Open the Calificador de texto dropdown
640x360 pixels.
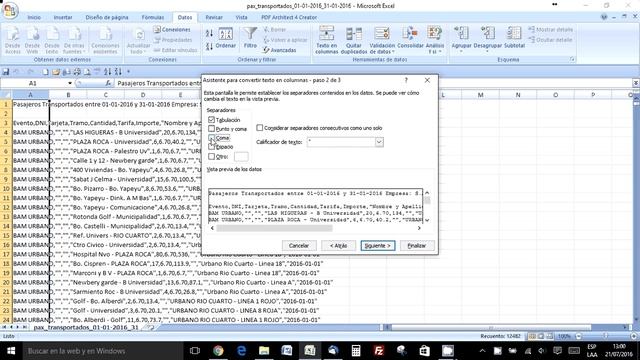(x=379, y=142)
